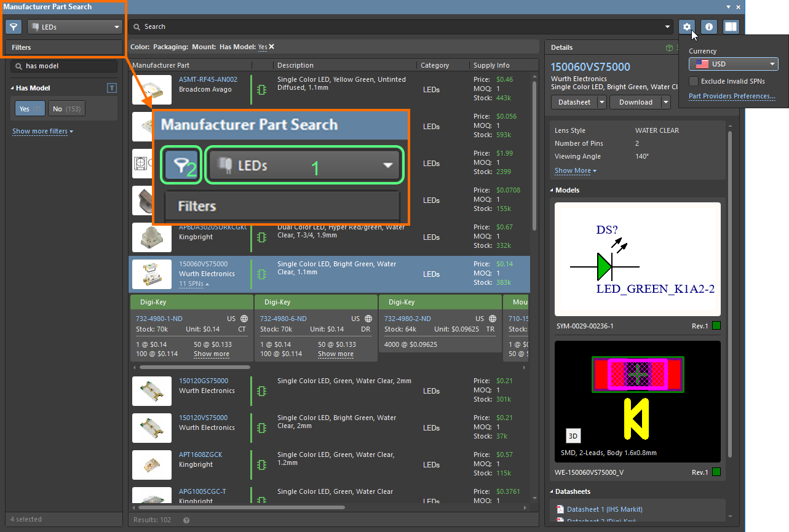
Task: Enable Exclude Invalid SPNs checkbox
Action: click(693, 81)
